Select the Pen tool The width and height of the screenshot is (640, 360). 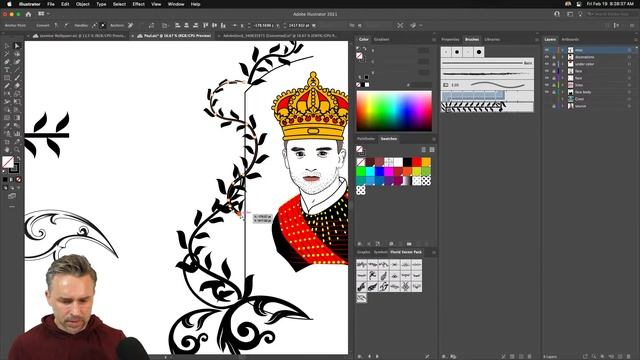pyautogui.click(x=7, y=62)
